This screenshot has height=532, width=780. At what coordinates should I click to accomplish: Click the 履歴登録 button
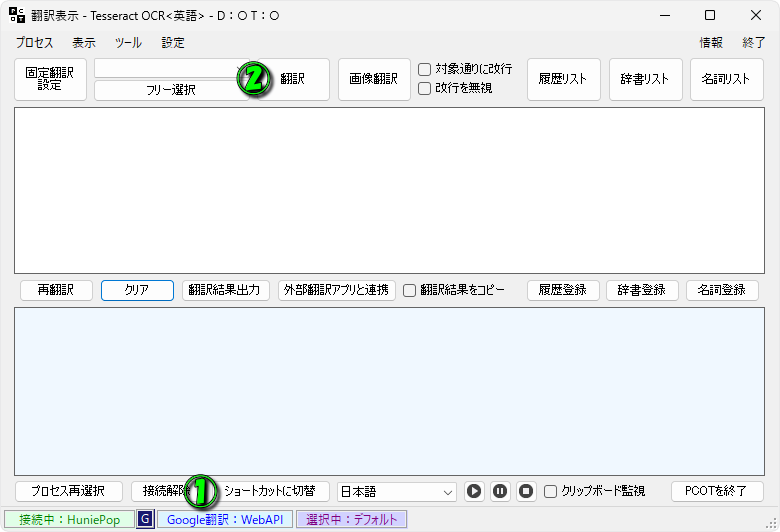pyautogui.click(x=563, y=290)
